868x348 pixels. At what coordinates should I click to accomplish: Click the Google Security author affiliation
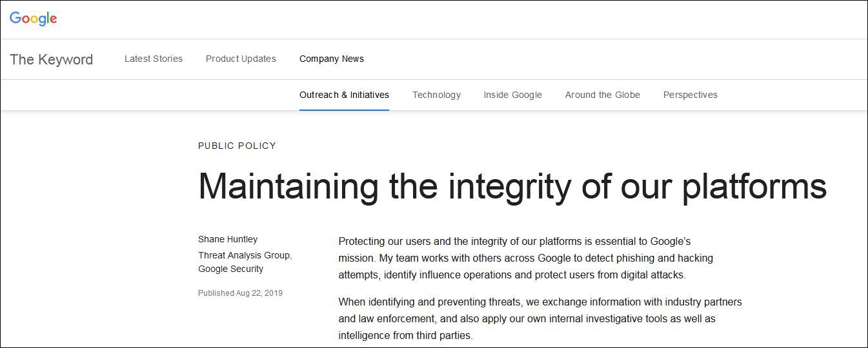coord(230,269)
